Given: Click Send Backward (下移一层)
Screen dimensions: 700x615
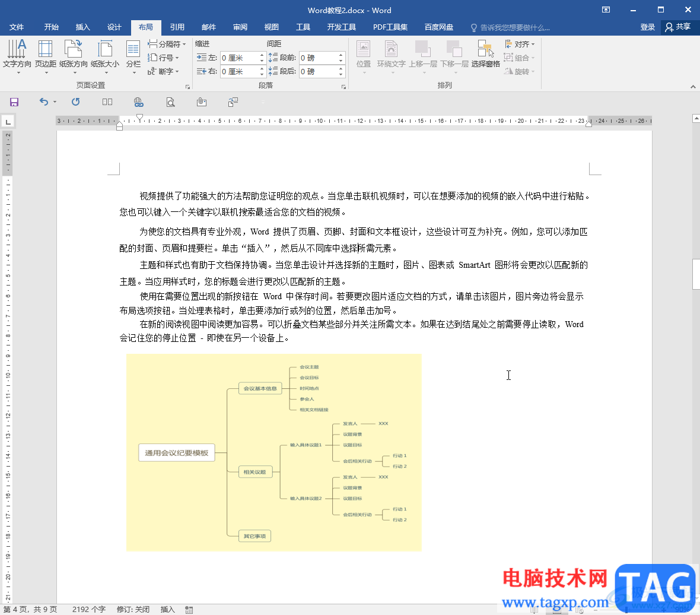Looking at the screenshot, I should coord(454,56).
